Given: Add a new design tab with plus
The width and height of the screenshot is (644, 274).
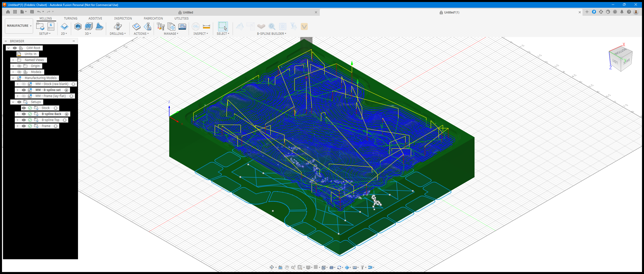Looking at the screenshot, I should coord(587,12).
